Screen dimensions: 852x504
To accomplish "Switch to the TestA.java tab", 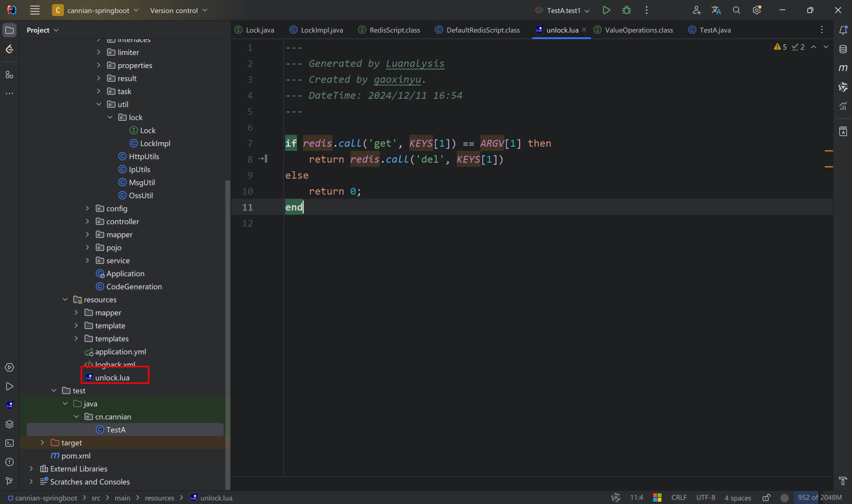I will click(715, 30).
